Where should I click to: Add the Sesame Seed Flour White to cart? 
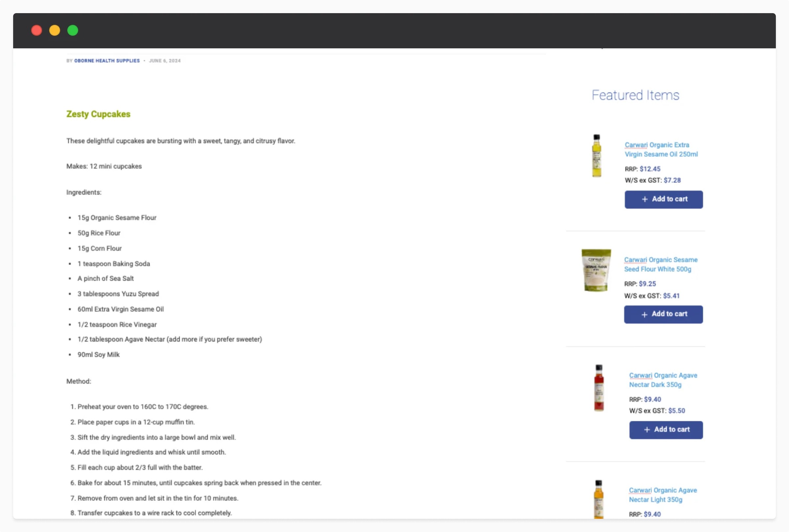pyautogui.click(x=663, y=314)
